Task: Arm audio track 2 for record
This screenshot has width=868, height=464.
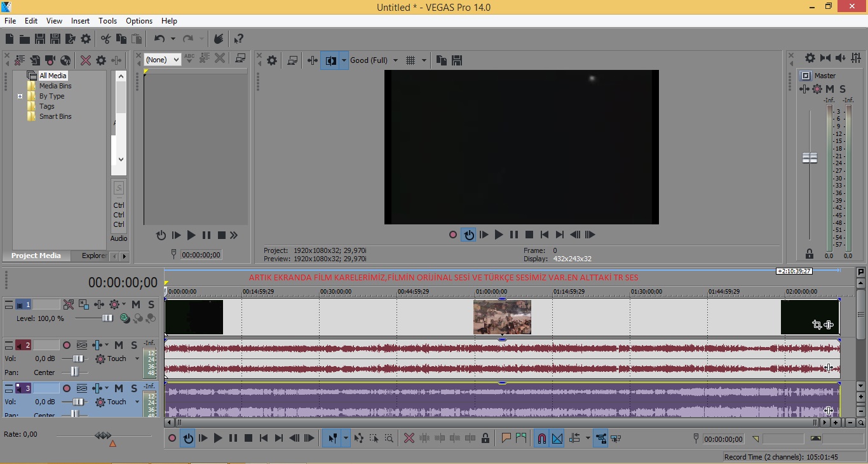Action: click(67, 345)
